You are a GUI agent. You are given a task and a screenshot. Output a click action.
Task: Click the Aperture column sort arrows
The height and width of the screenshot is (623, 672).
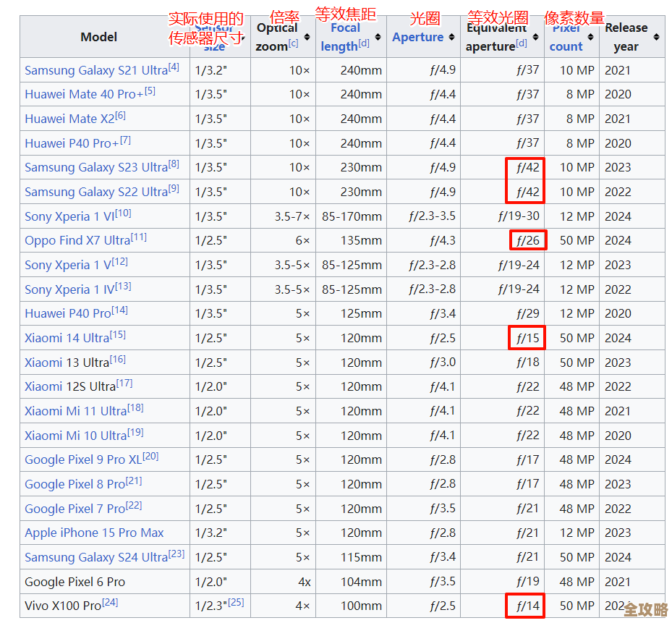[x=452, y=37]
